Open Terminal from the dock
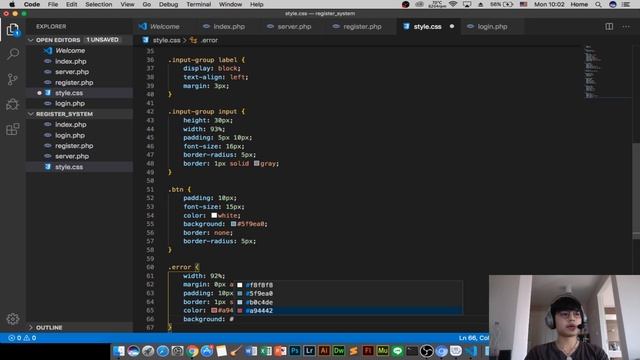Image resolution: width=640 pixels, height=360 pixels. 412,351
